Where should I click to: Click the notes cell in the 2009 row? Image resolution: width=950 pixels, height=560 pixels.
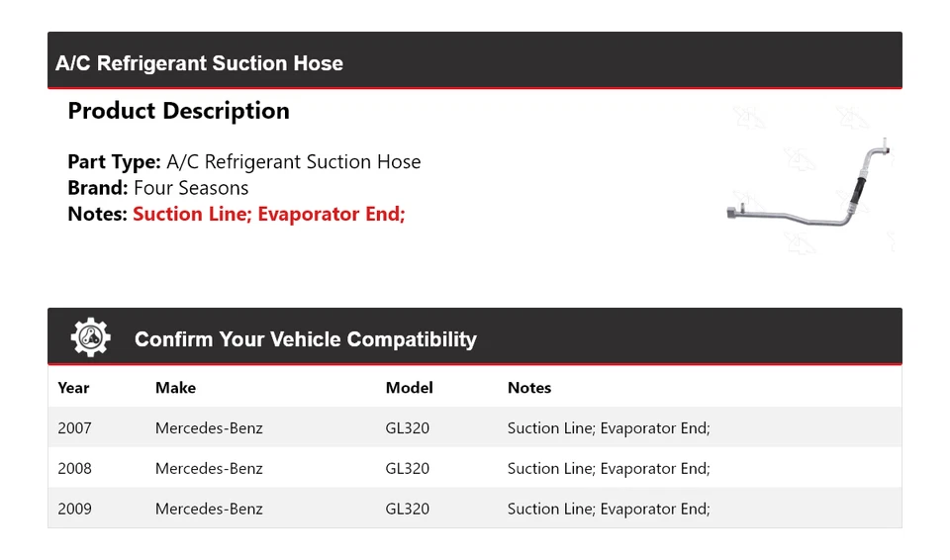pyautogui.click(x=609, y=509)
